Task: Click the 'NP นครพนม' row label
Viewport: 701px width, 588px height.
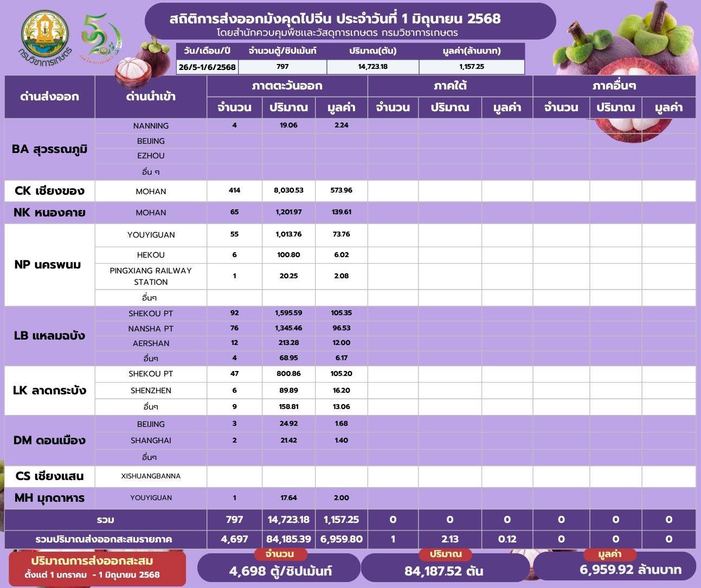Action: point(49,265)
